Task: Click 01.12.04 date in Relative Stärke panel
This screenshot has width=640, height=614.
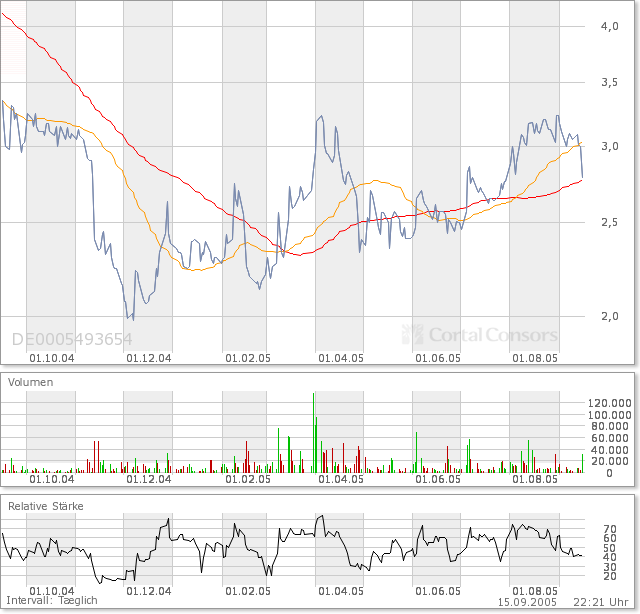Action: pyautogui.click(x=149, y=591)
